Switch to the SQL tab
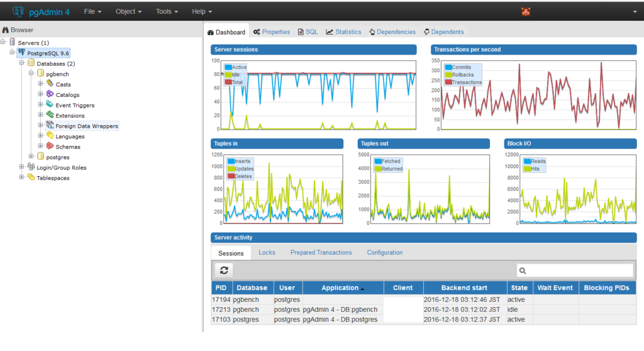 (308, 31)
